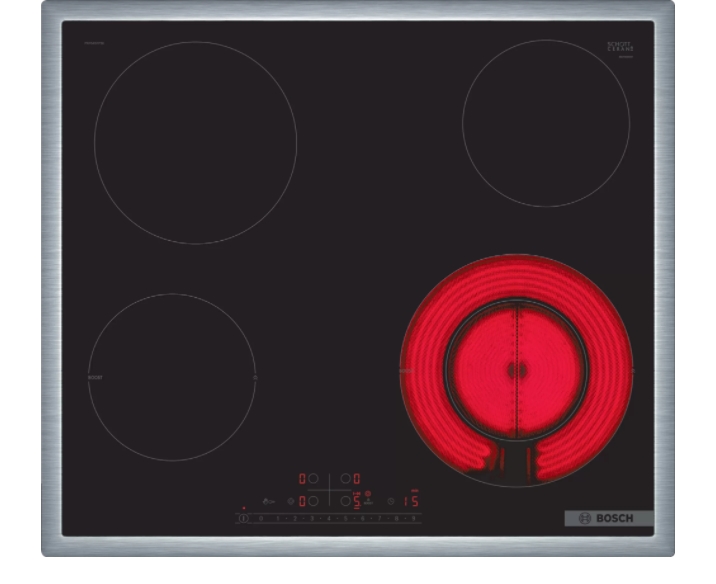Viewport: 716px width, 584px height.
Task: Click the Bosch logo badge
Action: coord(608,518)
